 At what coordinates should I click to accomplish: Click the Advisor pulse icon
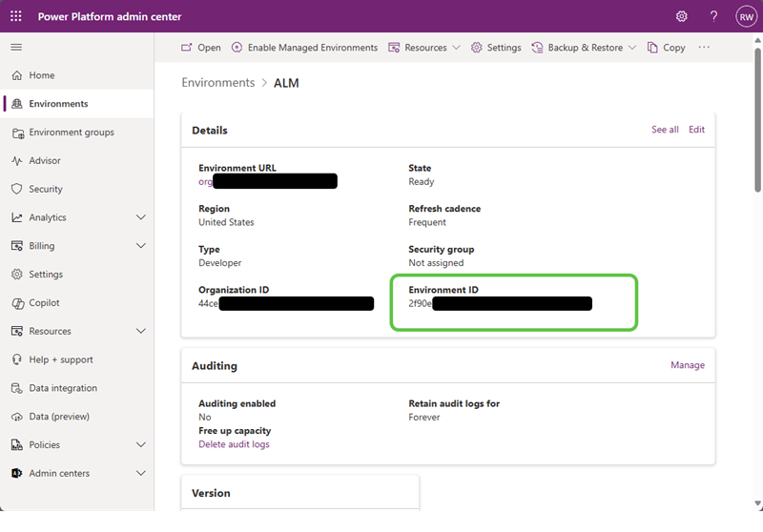[x=17, y=161]
